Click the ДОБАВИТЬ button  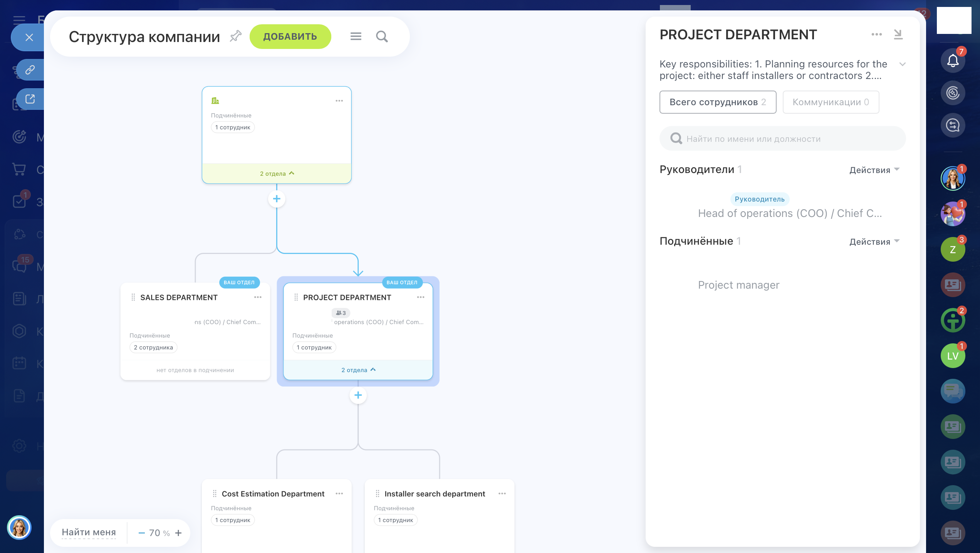290,37
